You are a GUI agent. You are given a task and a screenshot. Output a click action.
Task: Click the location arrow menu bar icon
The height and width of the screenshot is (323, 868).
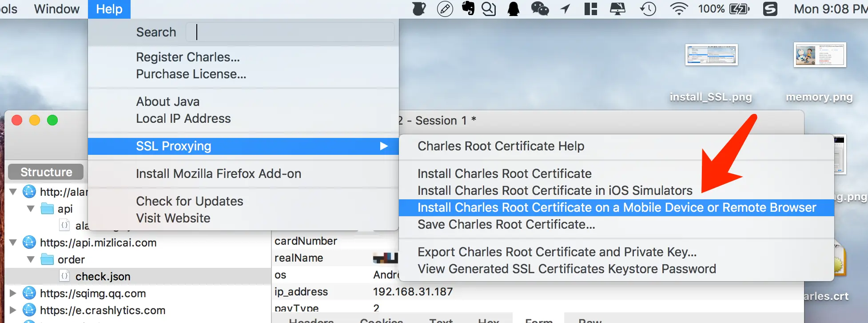tap(565, 9)
